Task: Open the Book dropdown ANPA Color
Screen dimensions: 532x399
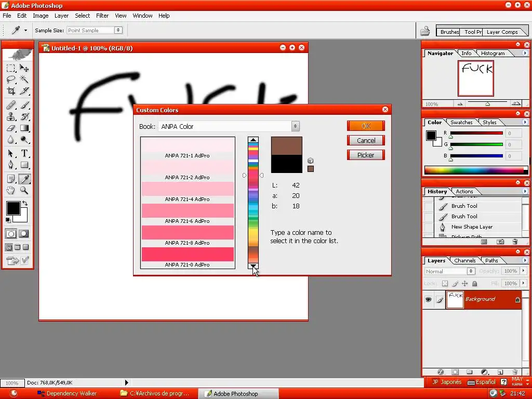Action: [229, 126]
